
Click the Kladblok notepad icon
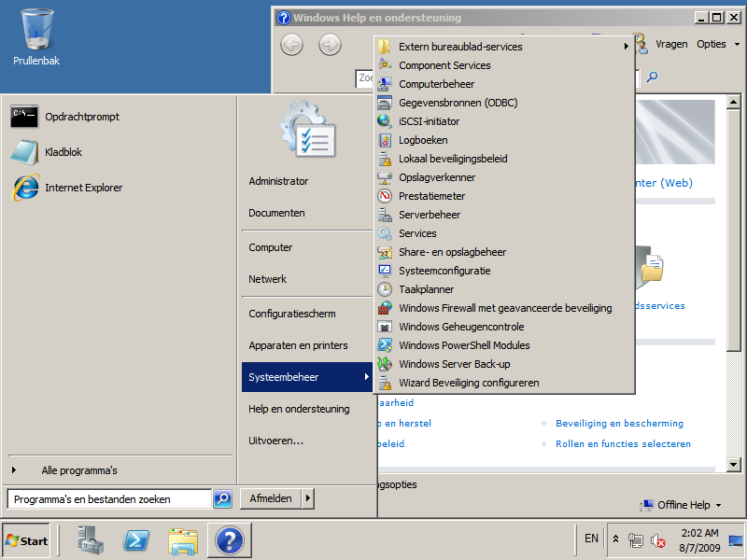(x=24, y=152)
